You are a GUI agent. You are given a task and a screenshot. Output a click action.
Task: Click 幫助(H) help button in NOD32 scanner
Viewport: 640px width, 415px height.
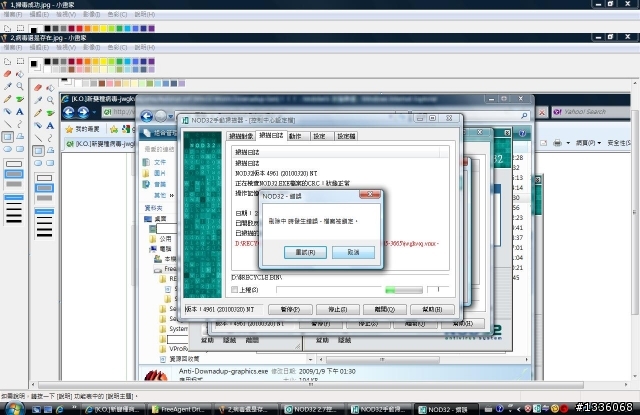432,310
